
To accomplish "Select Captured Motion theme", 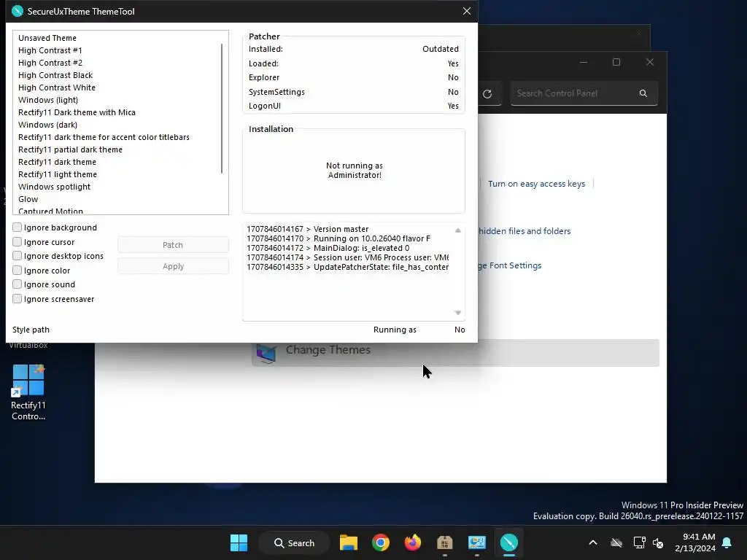I will [x=50, y=211].
